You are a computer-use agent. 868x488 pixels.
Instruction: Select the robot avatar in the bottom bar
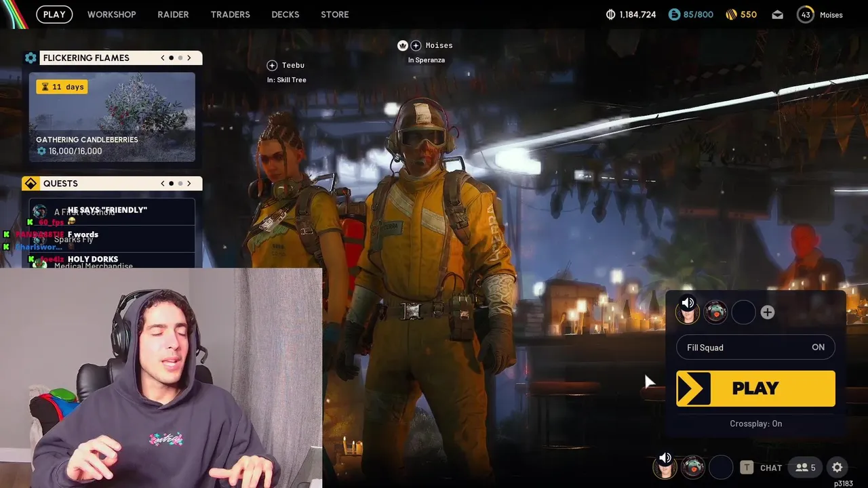click(693, 467)
